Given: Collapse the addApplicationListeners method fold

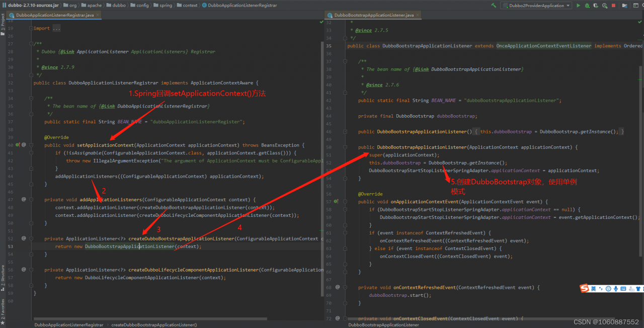Looking at the screenshot, I should coord(31,199).
